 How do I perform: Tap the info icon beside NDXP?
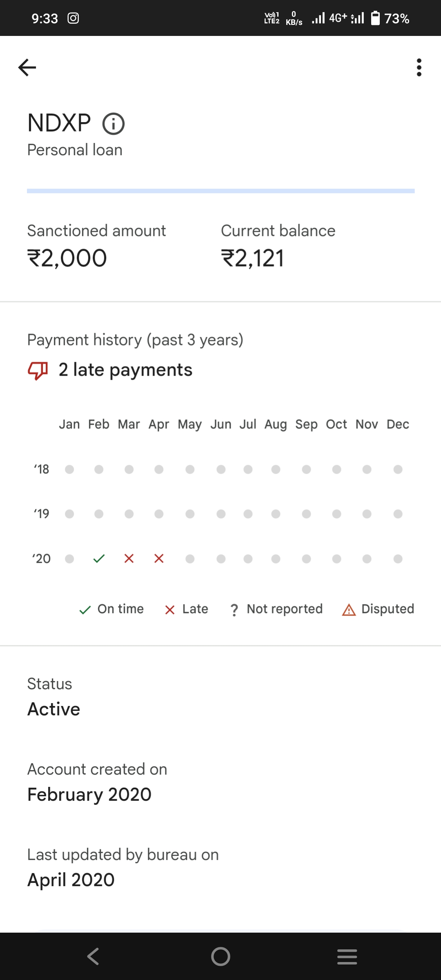[x=113, y=124]
